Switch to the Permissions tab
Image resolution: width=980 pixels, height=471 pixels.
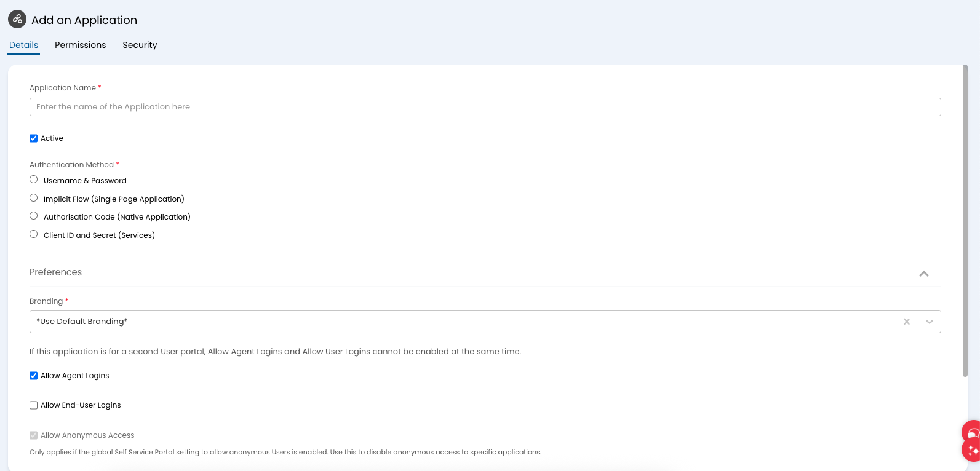tap(80, 45)
